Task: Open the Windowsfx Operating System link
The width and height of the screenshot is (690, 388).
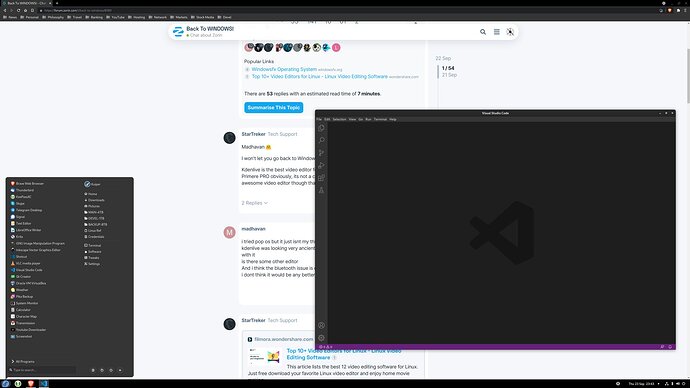Action: coord(284,69)
